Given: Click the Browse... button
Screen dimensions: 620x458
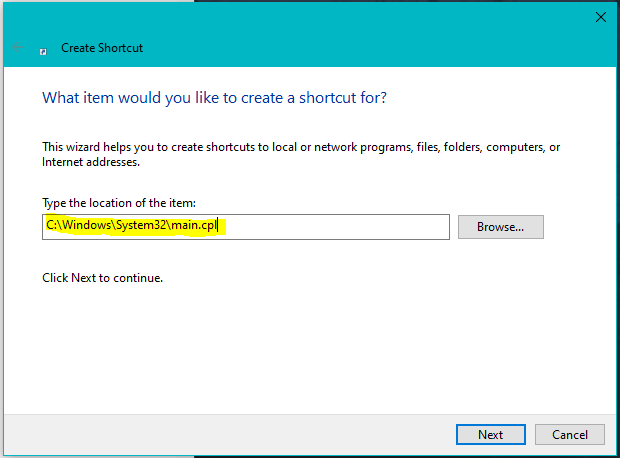Looking at the screenshot, I should pyautogui.click(x=500, y=227).
